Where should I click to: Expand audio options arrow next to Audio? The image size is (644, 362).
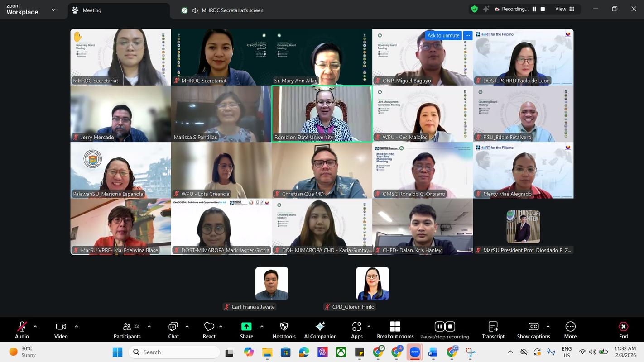click(35, 326)
